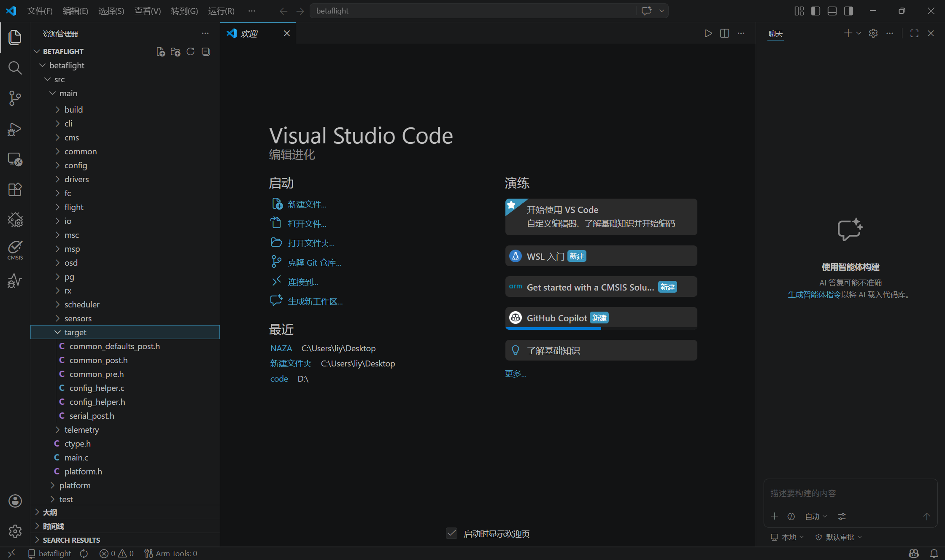The height and width of the screenshot is (560, 945).
Task: Open chat settings gear icon
Action: tap(873, 33)
